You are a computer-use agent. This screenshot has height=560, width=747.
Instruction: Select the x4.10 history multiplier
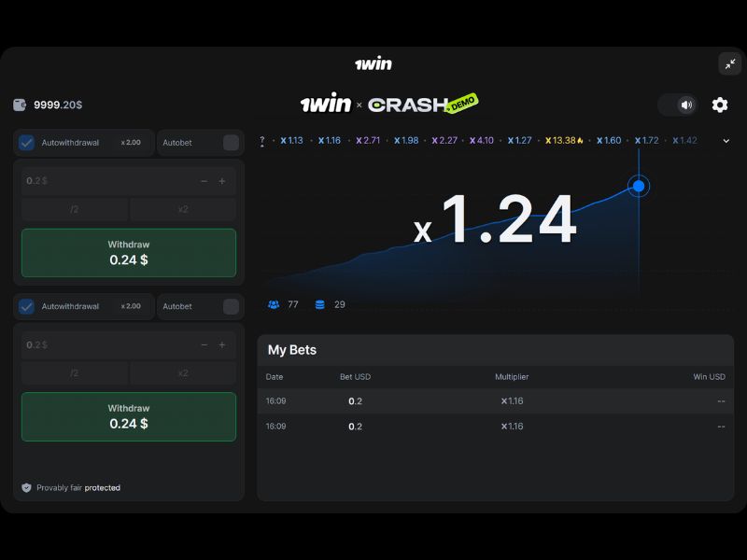[x=482, y=141]
